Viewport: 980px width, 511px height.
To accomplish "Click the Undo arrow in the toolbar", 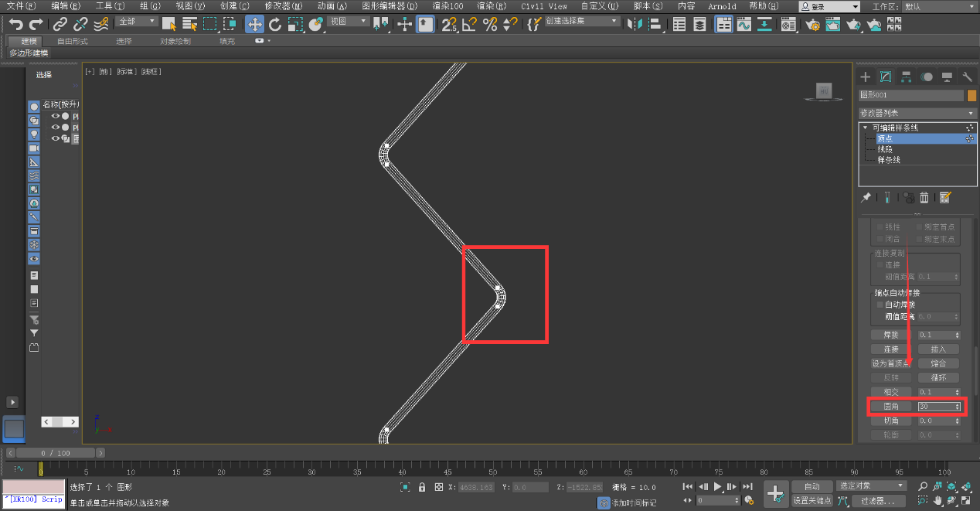I will coord(15,25).
